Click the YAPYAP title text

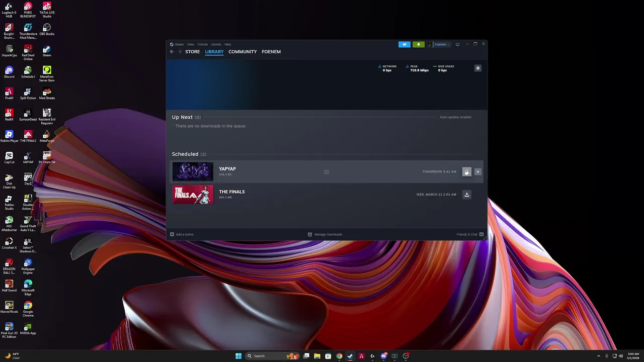tap(227, 169)
